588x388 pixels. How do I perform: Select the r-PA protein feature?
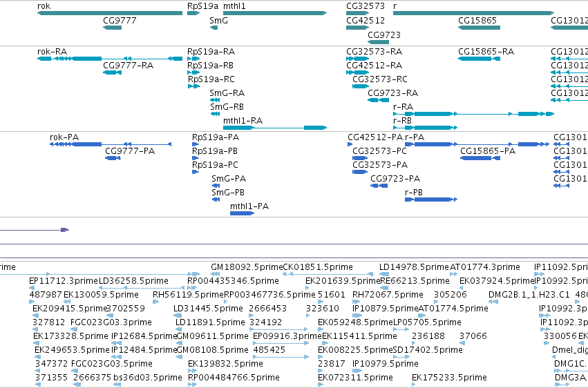coord(477,144)
